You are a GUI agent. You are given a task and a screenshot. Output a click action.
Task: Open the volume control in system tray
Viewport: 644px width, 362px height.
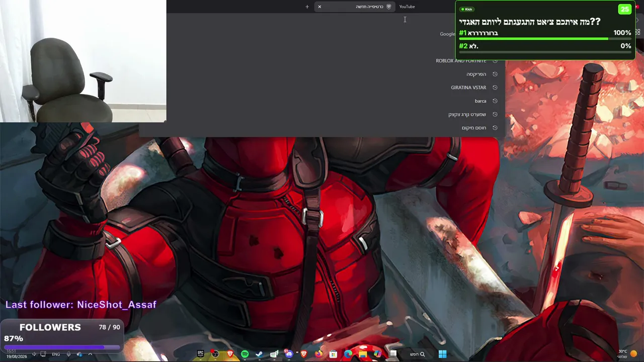(x=34, y=354)
